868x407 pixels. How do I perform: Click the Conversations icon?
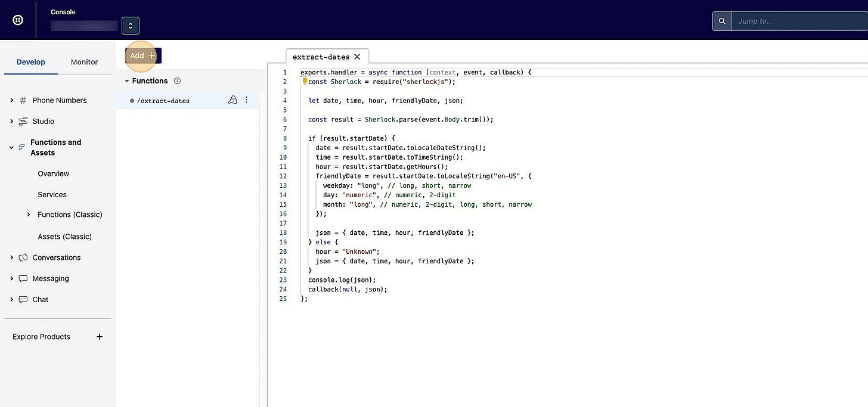(x=23, y=257)
